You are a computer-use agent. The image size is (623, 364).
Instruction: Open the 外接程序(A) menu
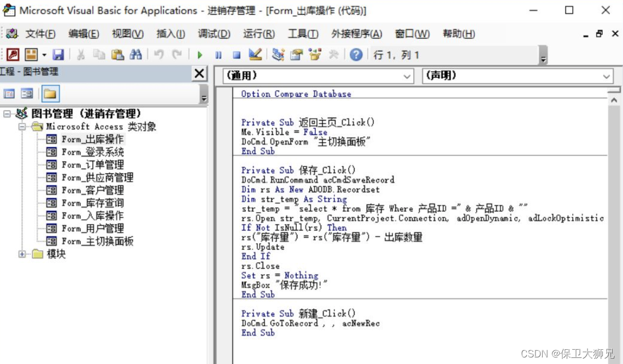tap(357, 34)
